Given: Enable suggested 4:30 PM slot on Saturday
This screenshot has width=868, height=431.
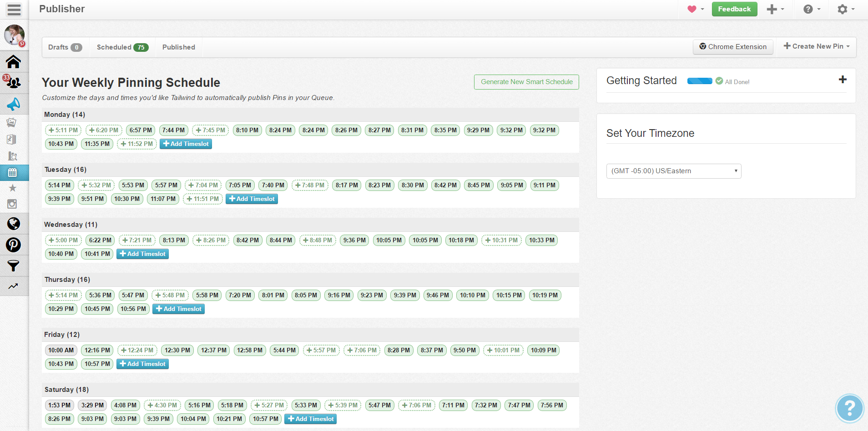Looking at the screenshot, I should (x=162, y=405).
